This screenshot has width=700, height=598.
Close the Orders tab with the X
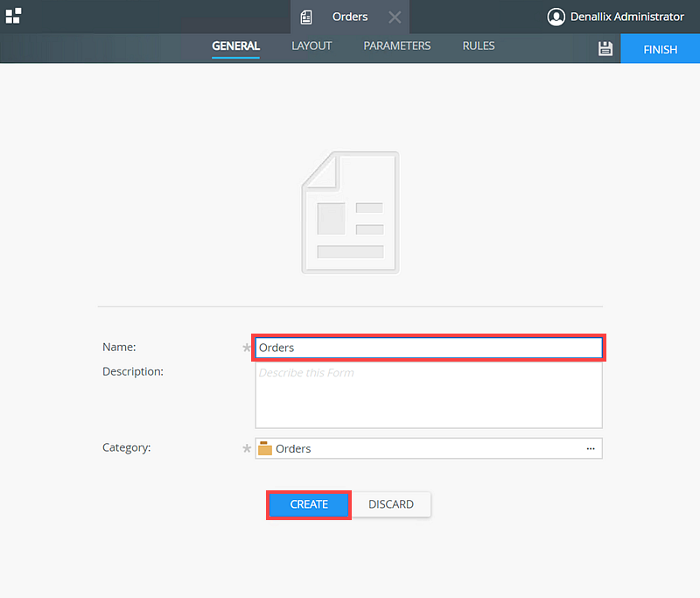[395, 17]
